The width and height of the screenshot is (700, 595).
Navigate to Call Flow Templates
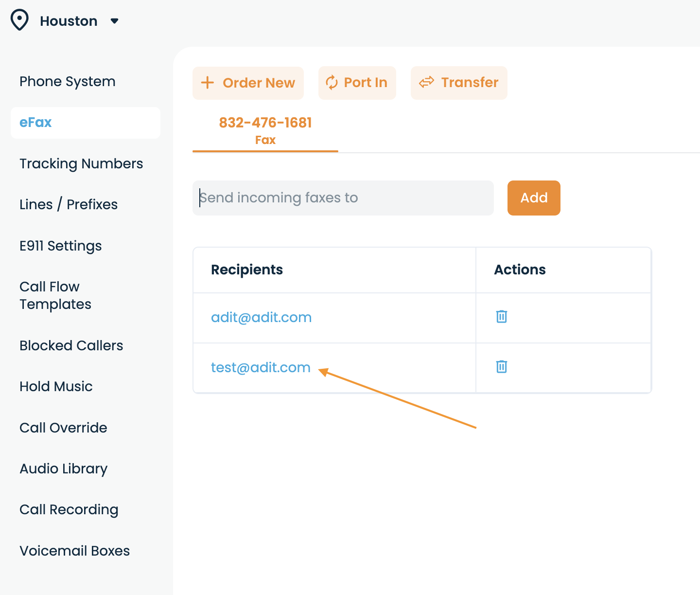click(55, 295)
